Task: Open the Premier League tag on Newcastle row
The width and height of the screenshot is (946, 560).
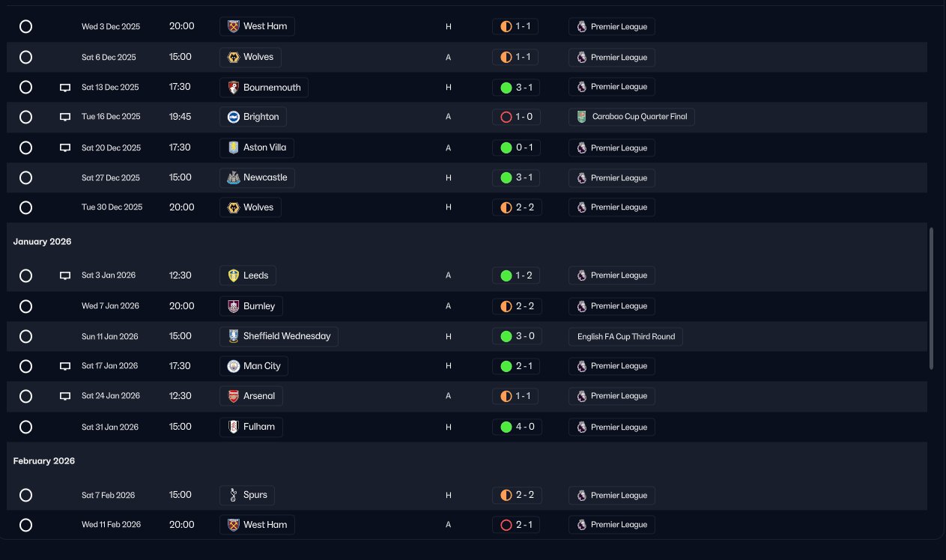Action: (612, 178)
